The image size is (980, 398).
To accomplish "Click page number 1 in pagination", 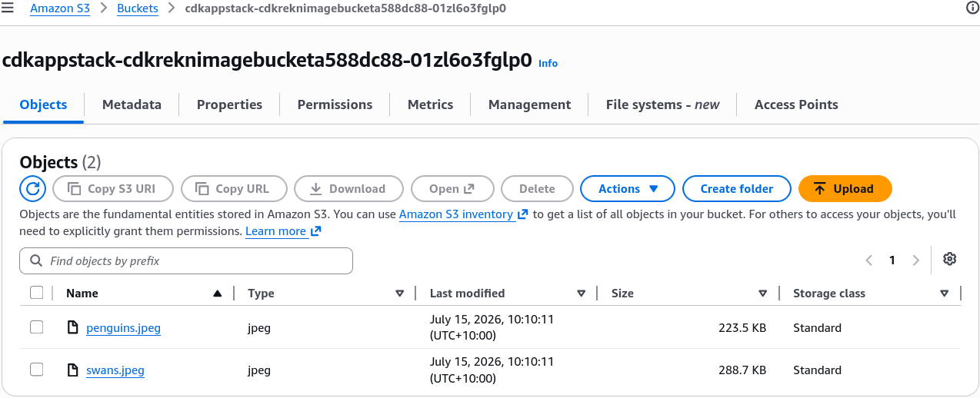I will point(892,260).
